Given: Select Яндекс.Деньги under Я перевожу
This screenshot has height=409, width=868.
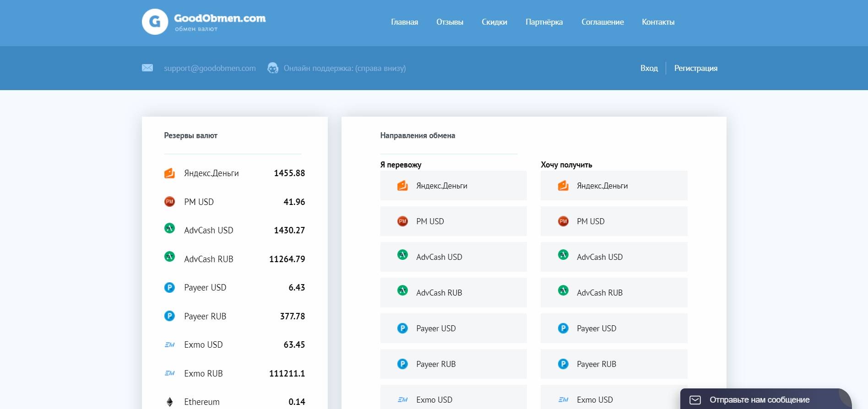Looking at the screenshot, I should click(453, 185).
